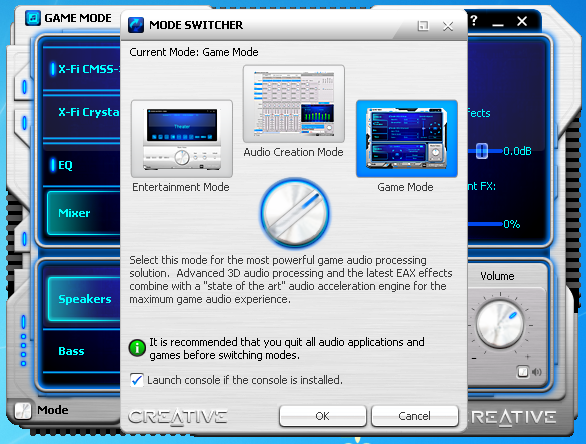Click the green information icon

pos(137,348)
